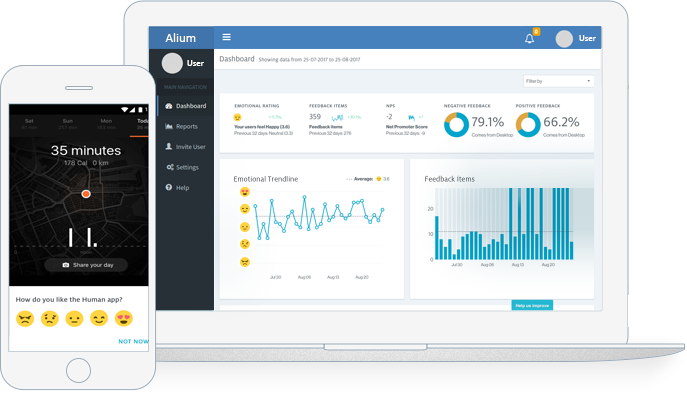Switch to the Mon tab on phone

click(x=106, y=124)
